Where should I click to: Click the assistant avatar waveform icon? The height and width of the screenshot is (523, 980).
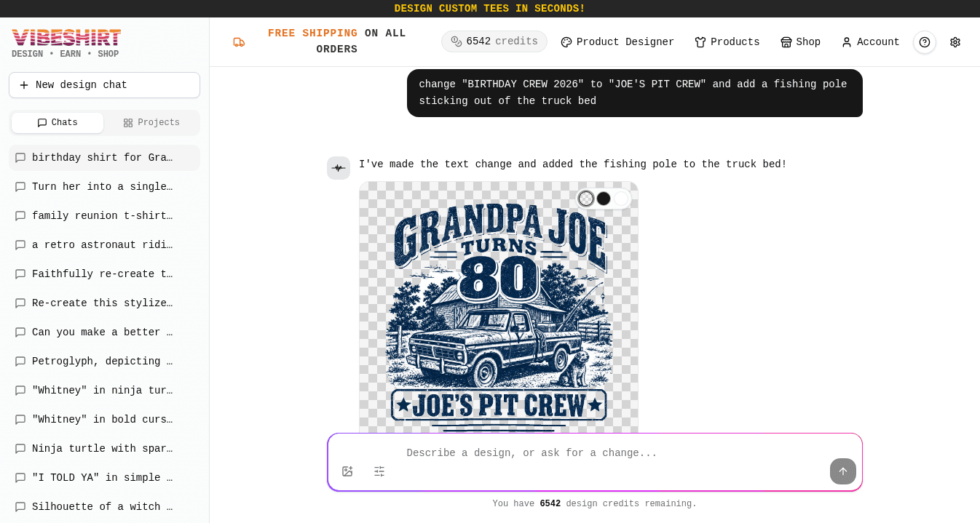click(339, 168)
